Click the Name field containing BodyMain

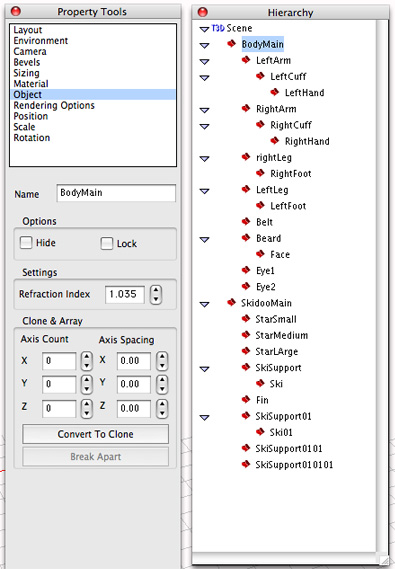(116, 193)
